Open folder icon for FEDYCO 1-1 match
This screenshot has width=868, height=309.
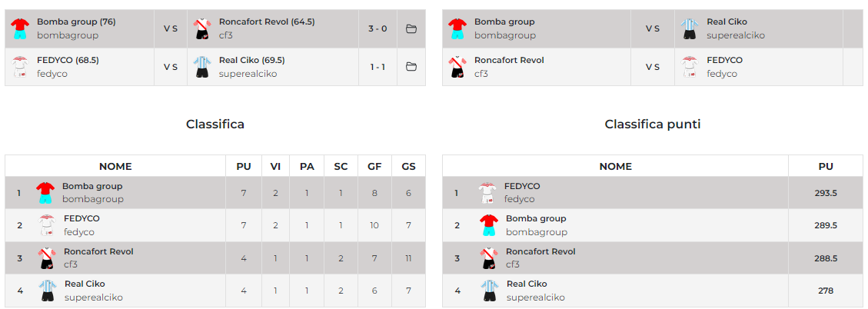pyautogui.click(x=411, y=67)
